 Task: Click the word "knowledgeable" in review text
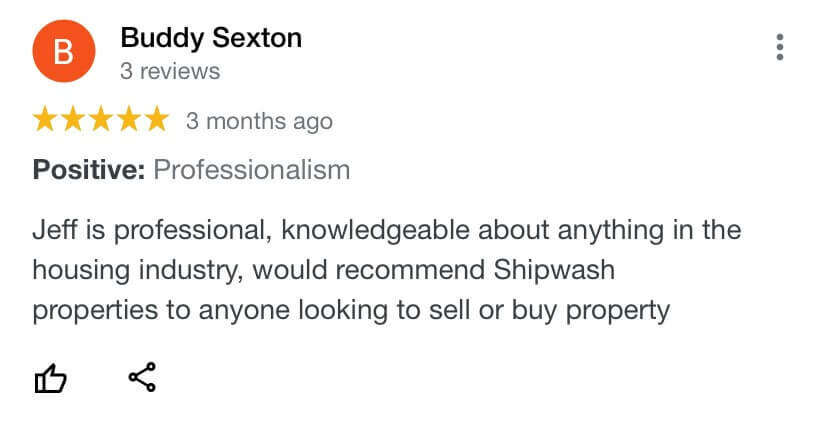coord(375,231)
